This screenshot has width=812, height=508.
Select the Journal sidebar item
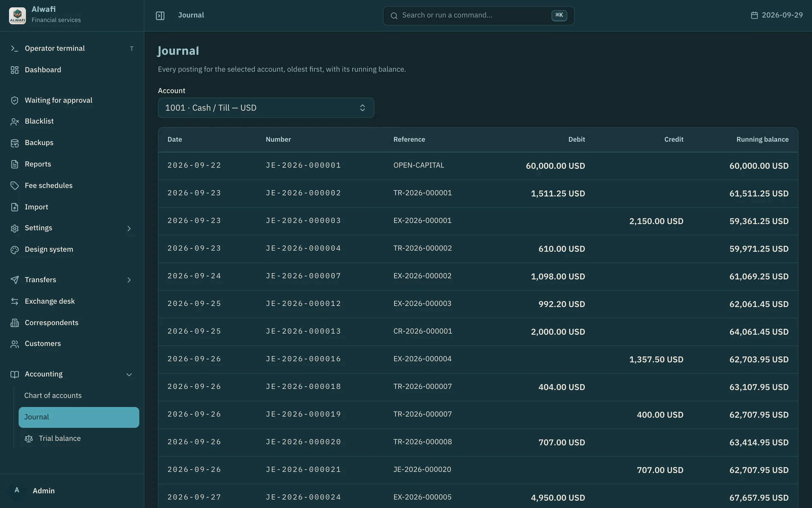coord(79,417)
